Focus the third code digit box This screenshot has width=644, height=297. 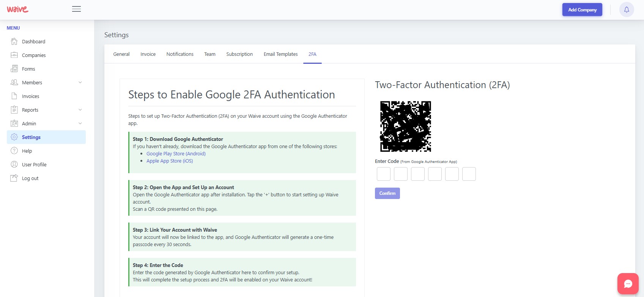point(418,174)
